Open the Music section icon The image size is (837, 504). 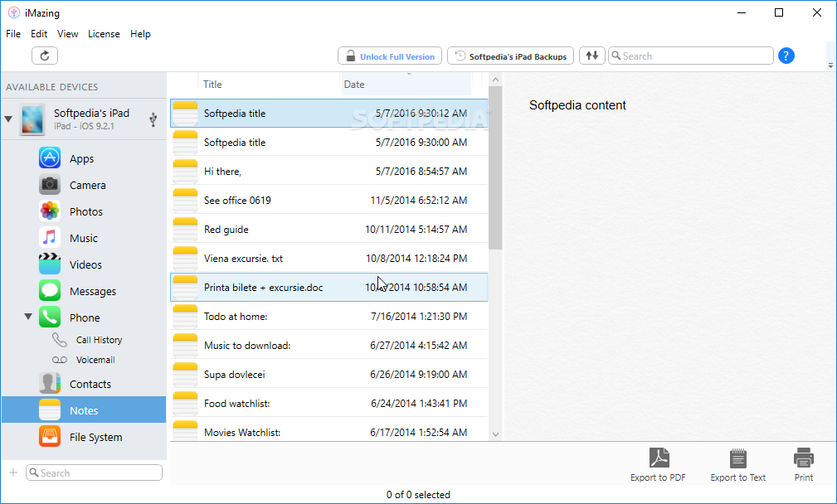click(50, 238)
